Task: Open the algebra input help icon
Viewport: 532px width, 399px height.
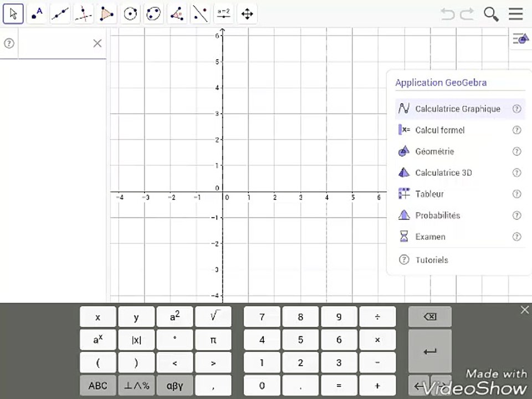Action: point(9,43)
